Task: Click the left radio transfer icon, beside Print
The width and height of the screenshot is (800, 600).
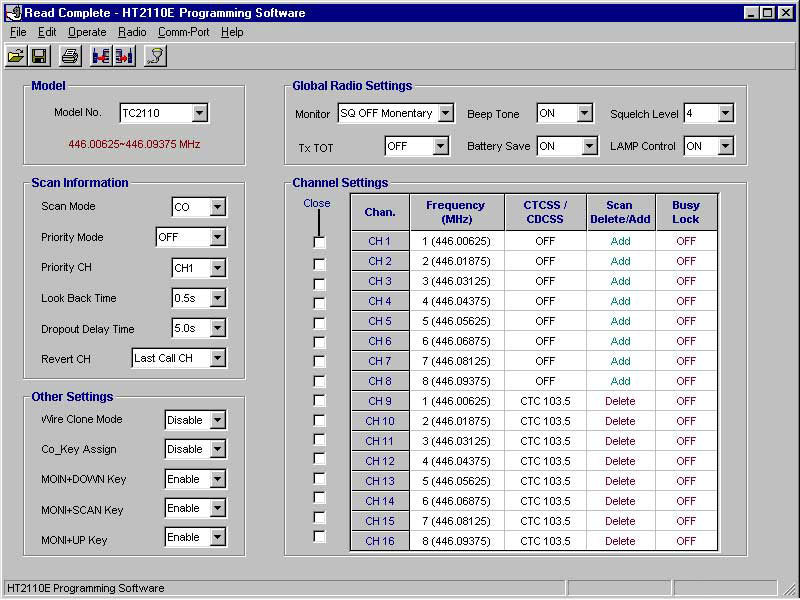Action: click(100, 56)
